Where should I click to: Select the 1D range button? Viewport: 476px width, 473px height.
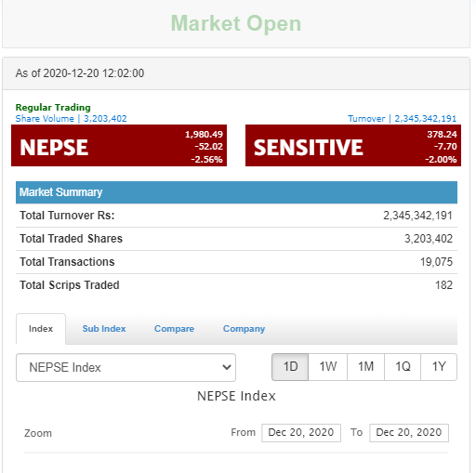click(x=290, y=367)
